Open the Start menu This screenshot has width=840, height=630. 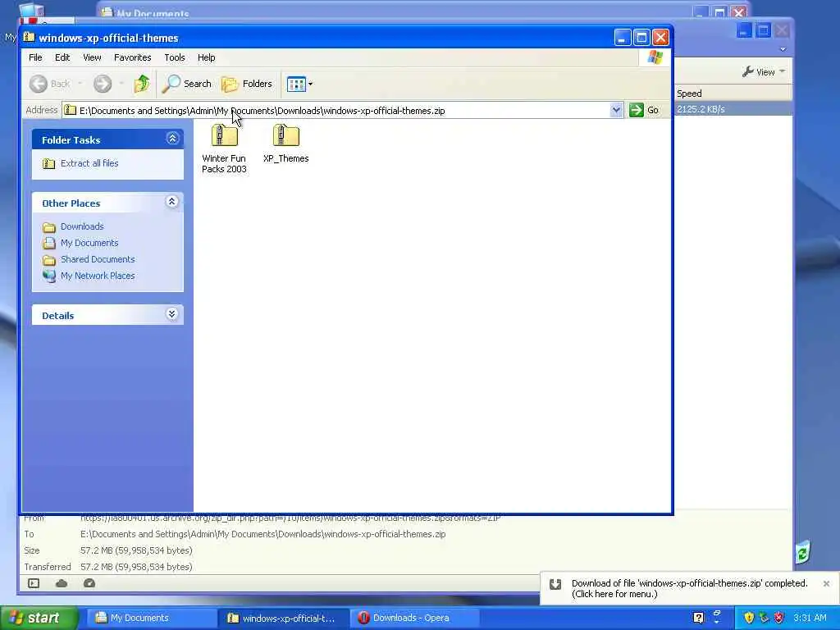tap(39, 618)
